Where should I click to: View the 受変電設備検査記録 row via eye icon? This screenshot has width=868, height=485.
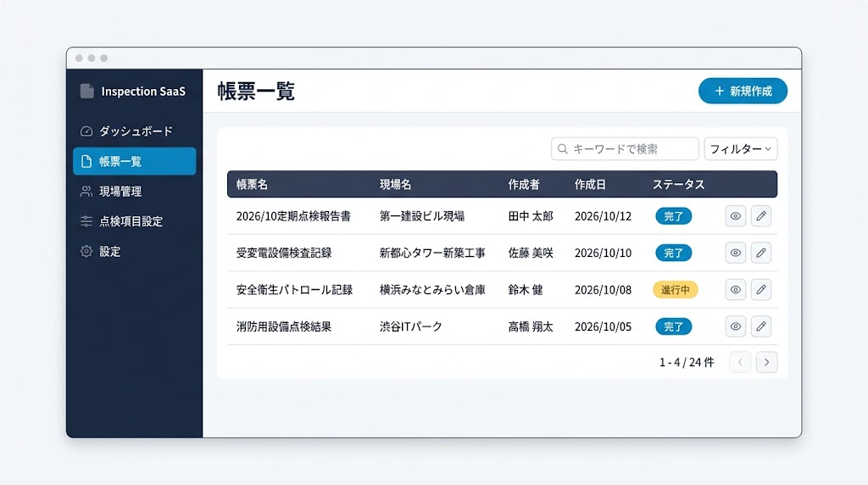[735, 253]
